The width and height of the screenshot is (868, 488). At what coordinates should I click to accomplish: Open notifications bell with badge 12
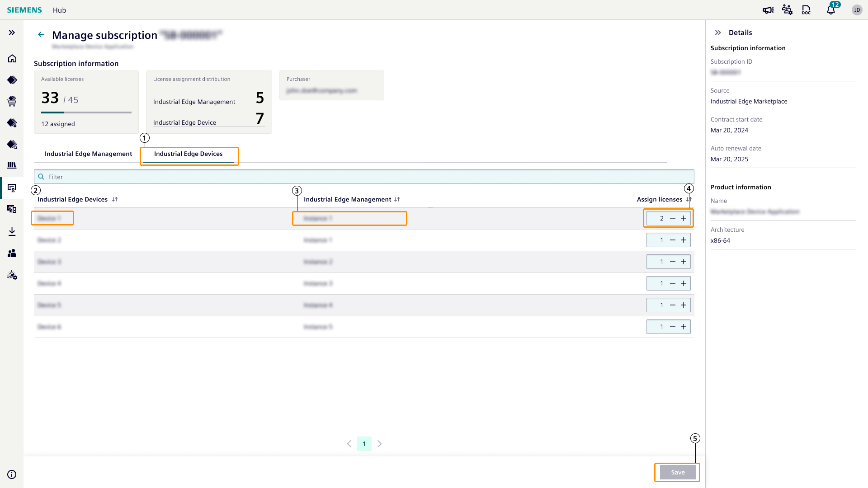pyautogui.click(x=831, y=10)
